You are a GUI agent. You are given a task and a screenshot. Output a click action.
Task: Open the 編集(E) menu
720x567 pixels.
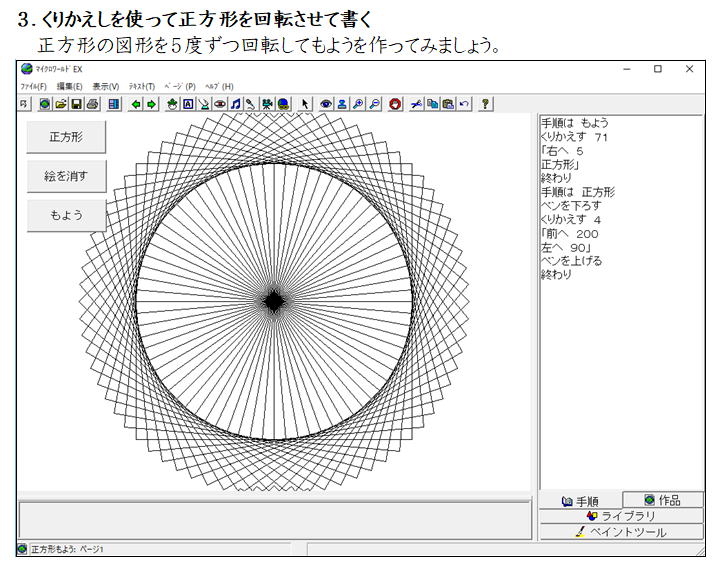[x=69, y=86]
